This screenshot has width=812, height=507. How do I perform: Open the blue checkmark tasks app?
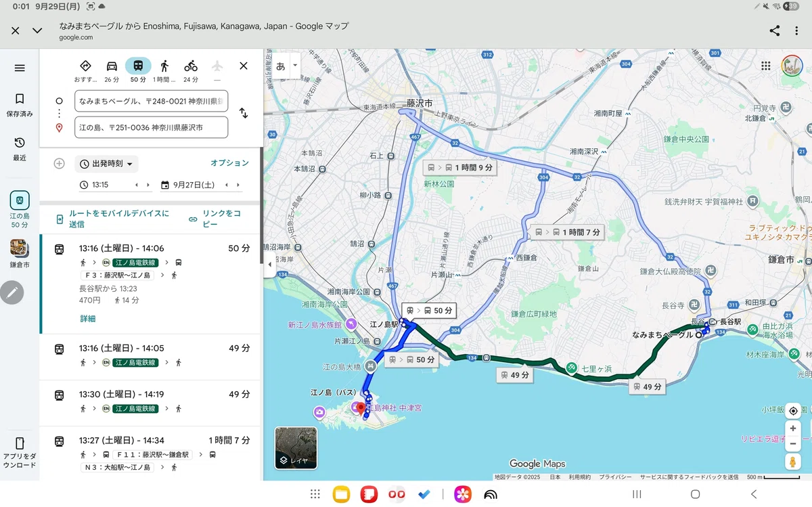(424, 494)
